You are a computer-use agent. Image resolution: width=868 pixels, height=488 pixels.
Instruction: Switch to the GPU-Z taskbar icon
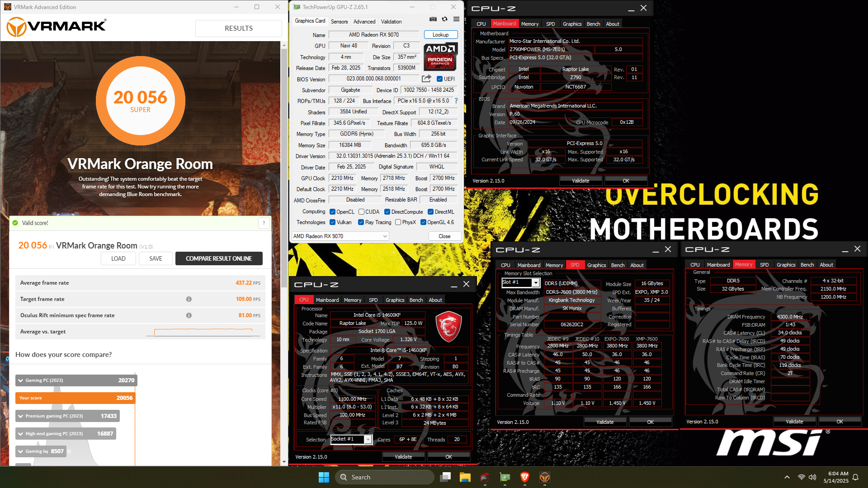click(x=505, y=477)
